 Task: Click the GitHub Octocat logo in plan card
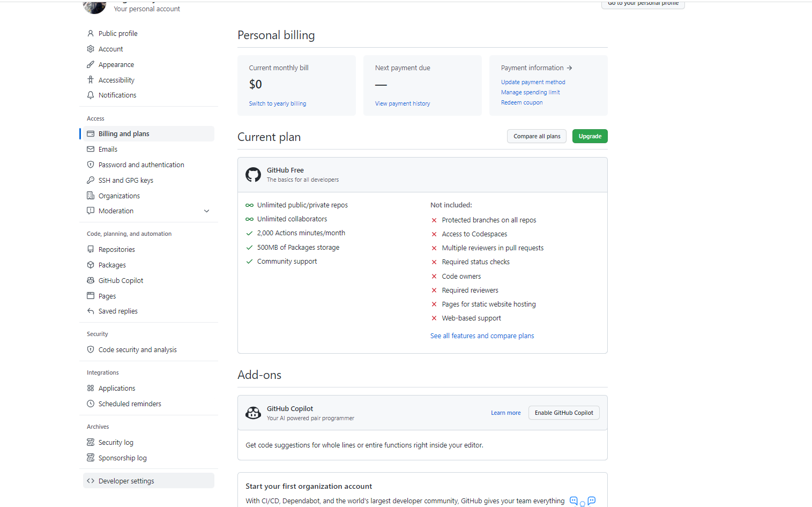[253, 175]
